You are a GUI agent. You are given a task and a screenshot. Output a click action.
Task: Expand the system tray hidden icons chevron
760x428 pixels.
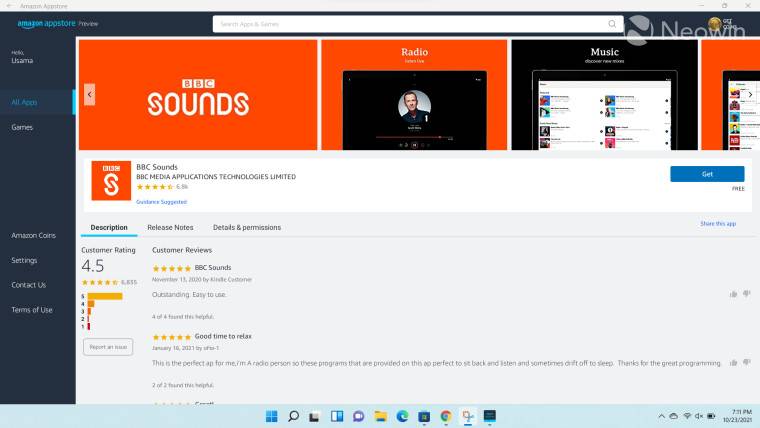pos(662,416)
